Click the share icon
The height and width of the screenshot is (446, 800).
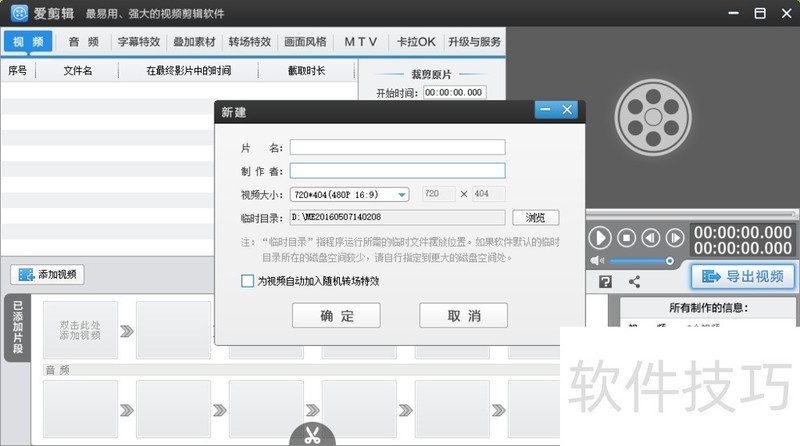pos(634,282)
